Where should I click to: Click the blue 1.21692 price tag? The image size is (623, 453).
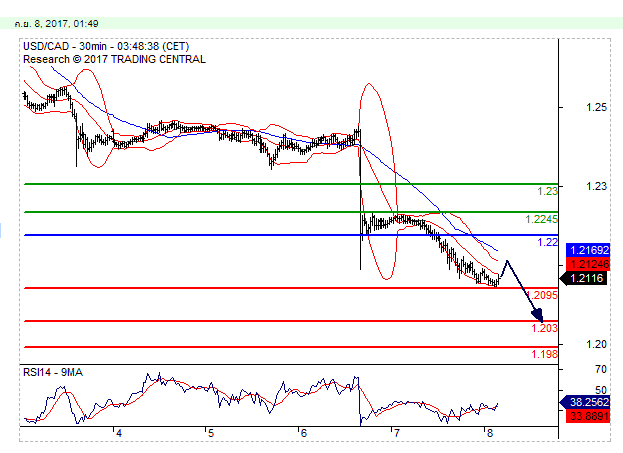[x=588, y=250]
